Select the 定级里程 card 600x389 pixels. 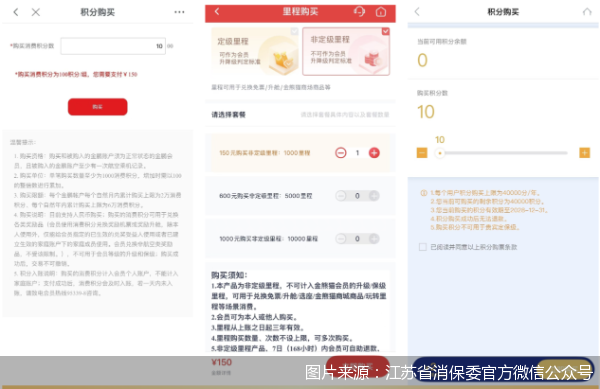254,51
